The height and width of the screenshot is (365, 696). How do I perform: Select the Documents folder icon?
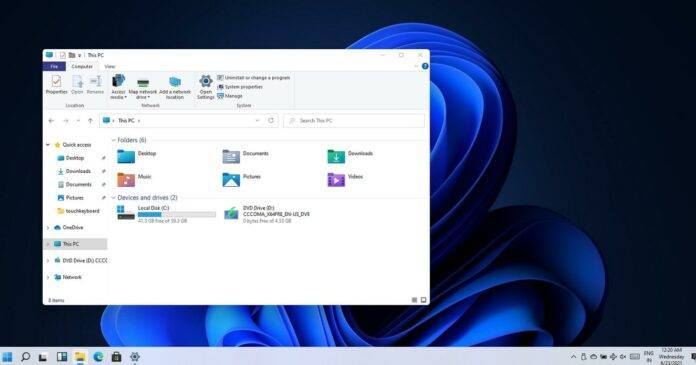click(231, 157)
